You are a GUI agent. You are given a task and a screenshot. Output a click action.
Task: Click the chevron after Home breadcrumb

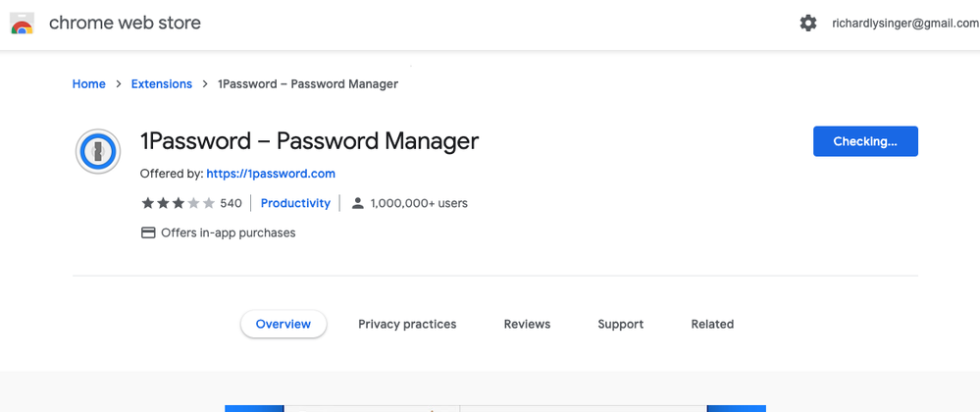coord(119,84)
